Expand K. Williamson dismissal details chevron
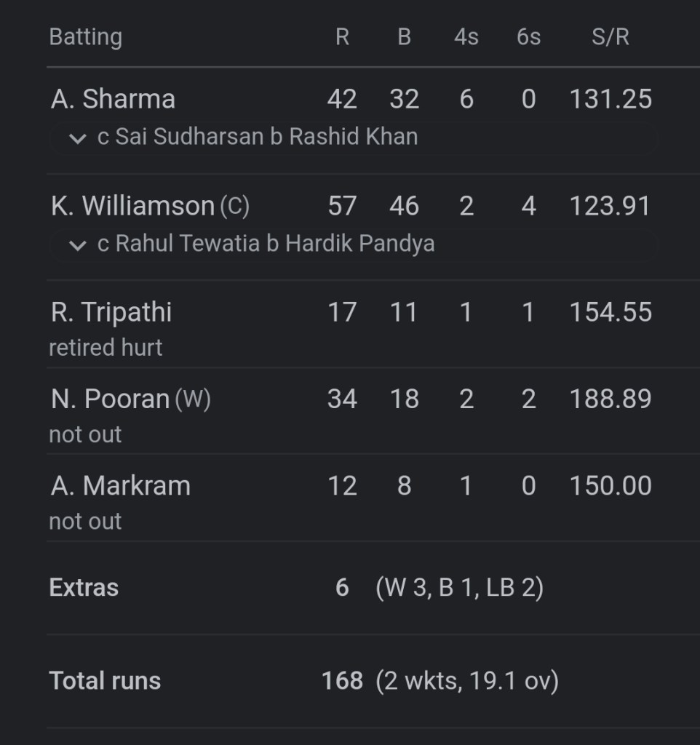Image resolution: width=700 pixels, height=745 pixels. pos(78,244)
